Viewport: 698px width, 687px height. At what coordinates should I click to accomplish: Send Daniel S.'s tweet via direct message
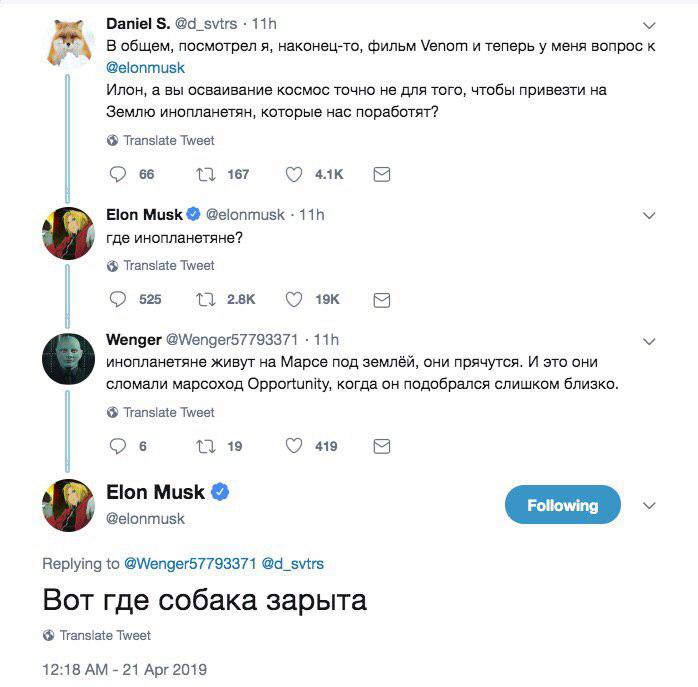click(x=381, y=174)
